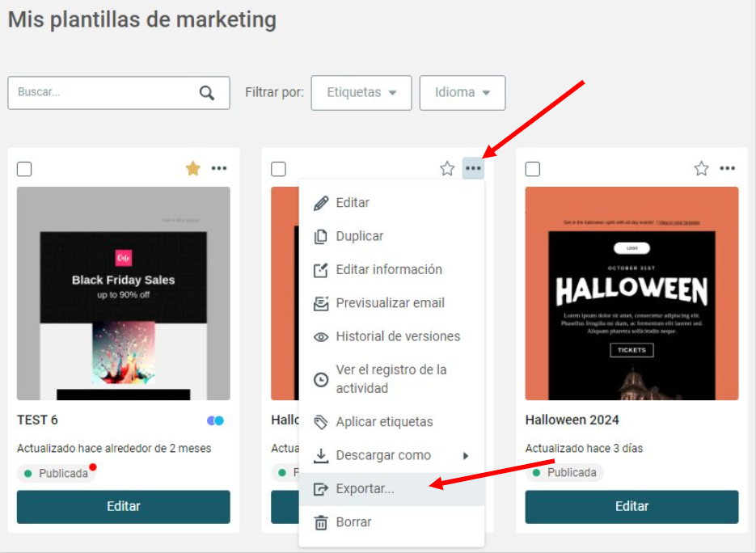The width and height of the screenshot is (756, 553).
Task: Open the Idioma filter dropdown
Action: click(x=462, y=92)
